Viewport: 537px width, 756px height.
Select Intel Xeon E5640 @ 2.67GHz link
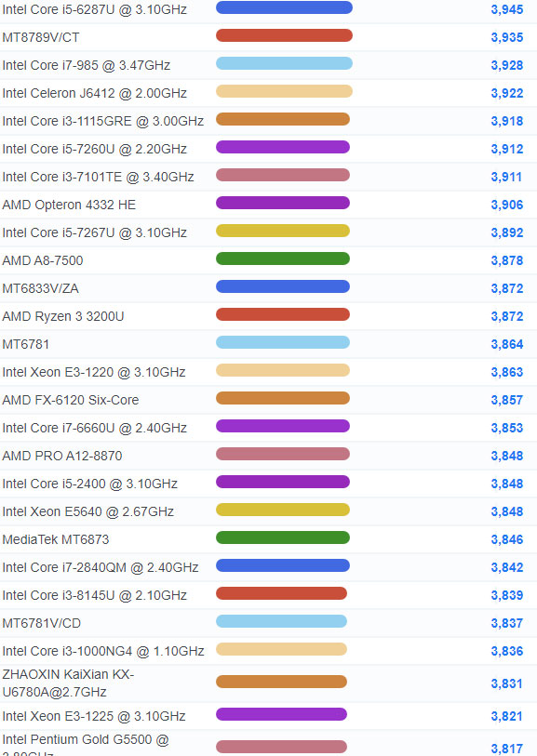point(88,513)
